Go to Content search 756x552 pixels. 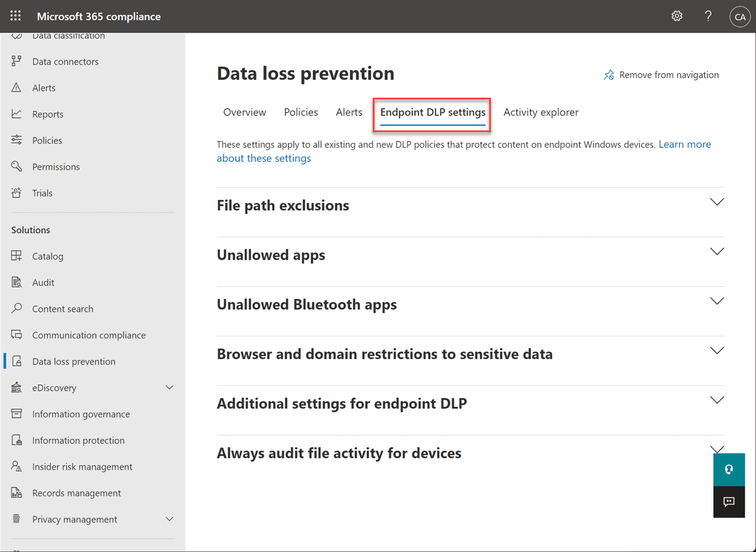[62, 308]
